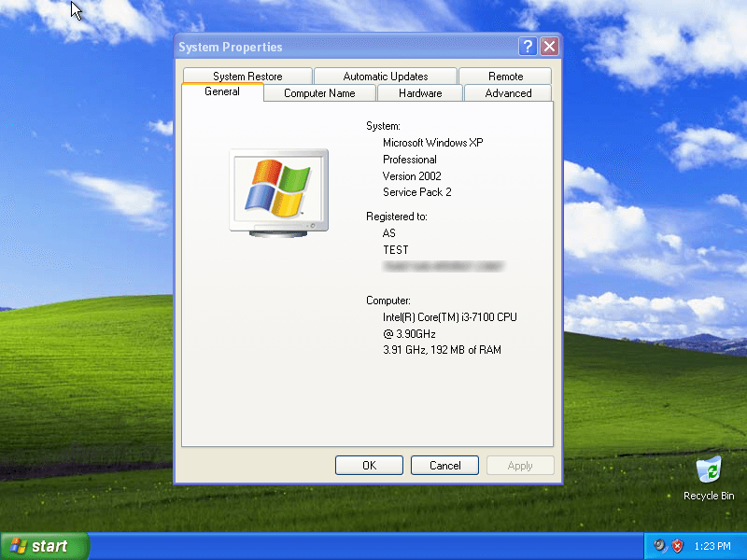Click the 'Service Pack 2' text
Screen dimensions: 747x560
[x=417, y=192]
